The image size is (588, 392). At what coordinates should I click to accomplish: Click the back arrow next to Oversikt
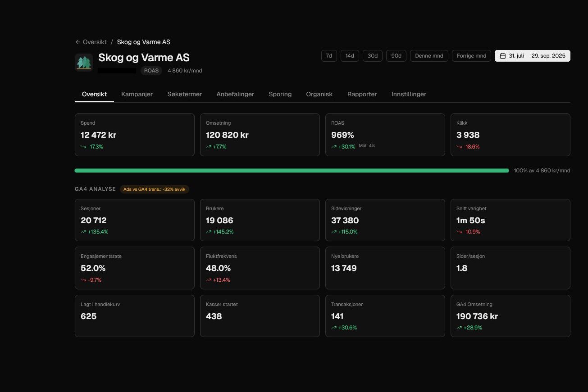click(x=78, y=42)
